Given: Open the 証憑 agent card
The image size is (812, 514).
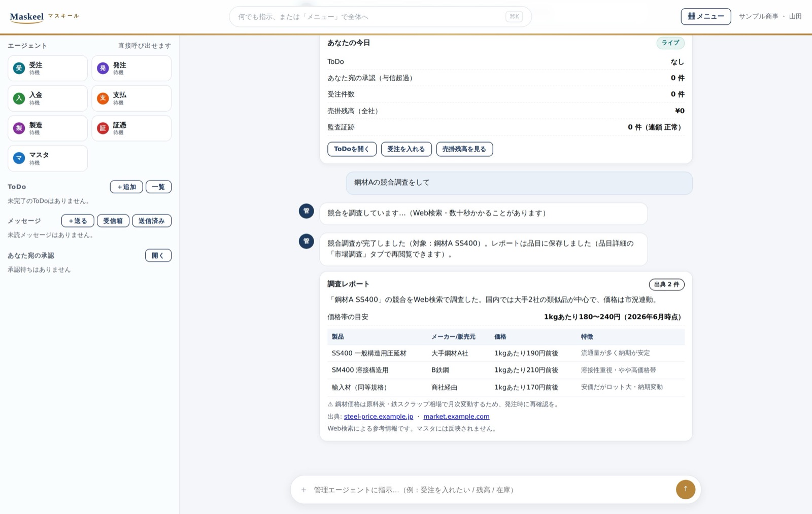Looking at the screenshot, I should tap(131, 128).
